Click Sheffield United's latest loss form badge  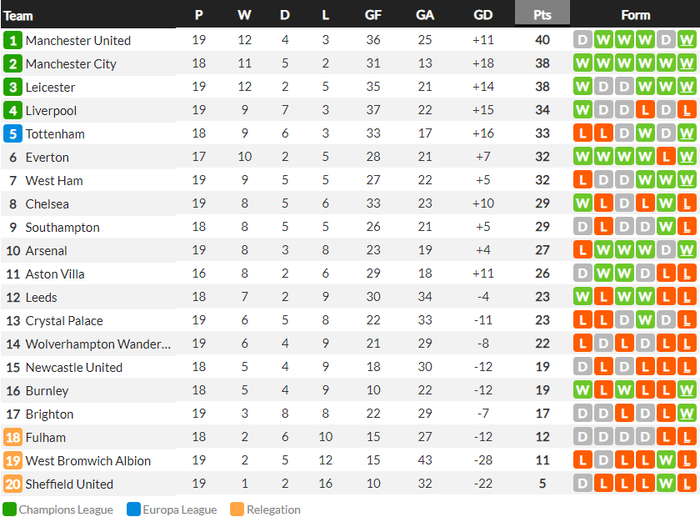(x=687, y=484)
